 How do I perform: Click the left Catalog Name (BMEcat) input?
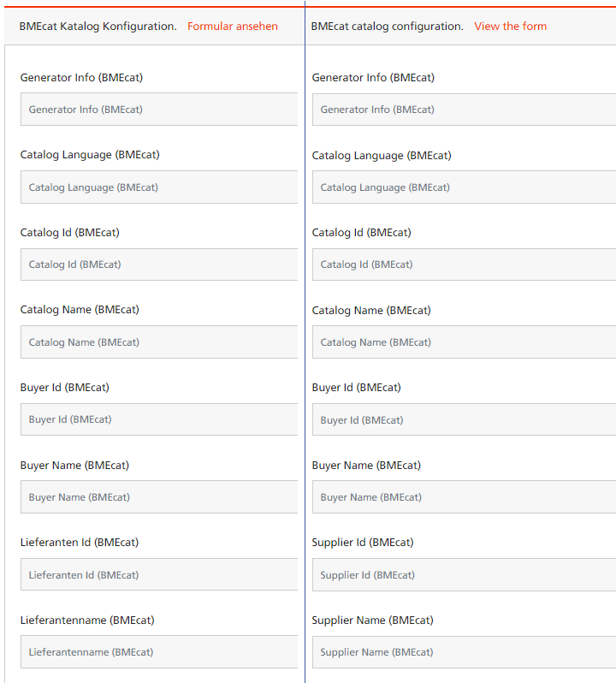tap(159, 342)
